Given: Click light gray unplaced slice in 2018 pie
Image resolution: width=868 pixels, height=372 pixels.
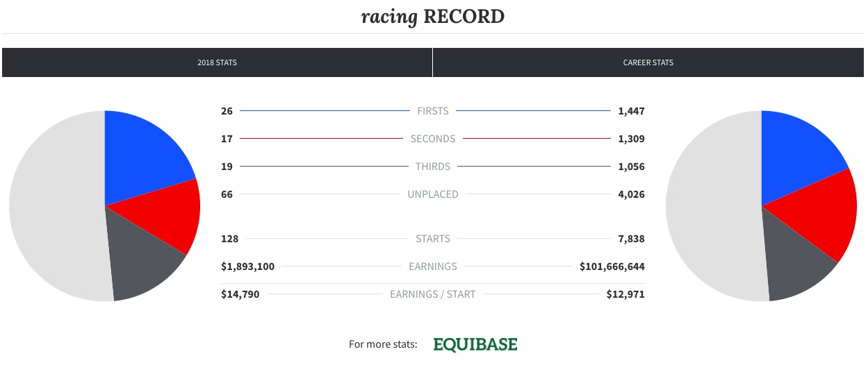Looking at the screenshot, I should [x=56, y=206].
